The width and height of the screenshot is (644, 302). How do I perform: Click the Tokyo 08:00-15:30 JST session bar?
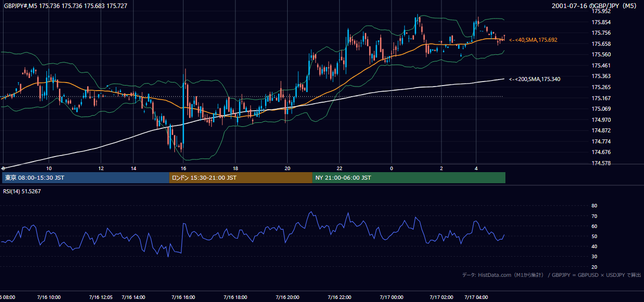point(85,178)
